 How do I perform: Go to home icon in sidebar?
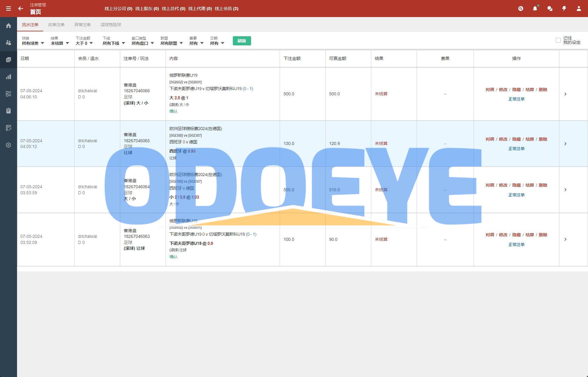click(x=9, y=26)
